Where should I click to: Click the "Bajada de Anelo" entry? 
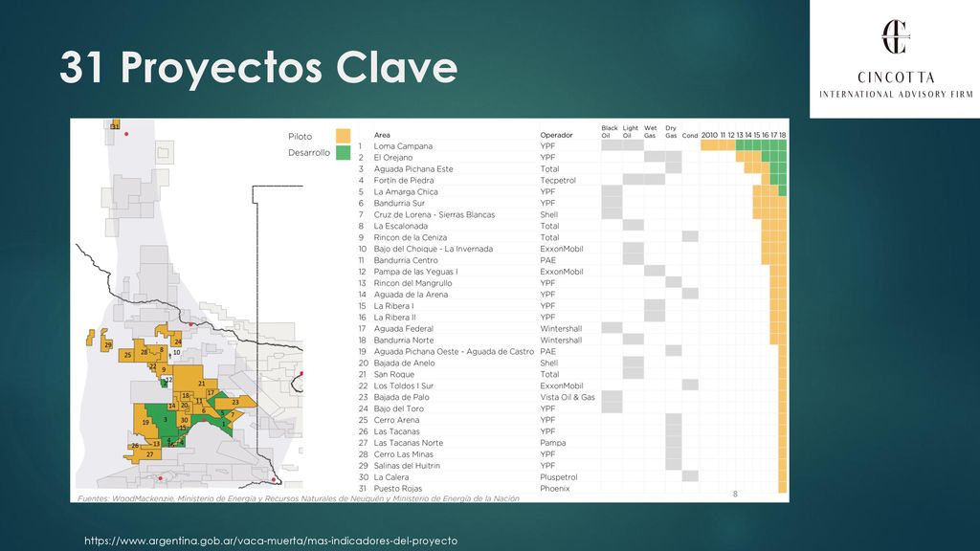tap(405, 363)
